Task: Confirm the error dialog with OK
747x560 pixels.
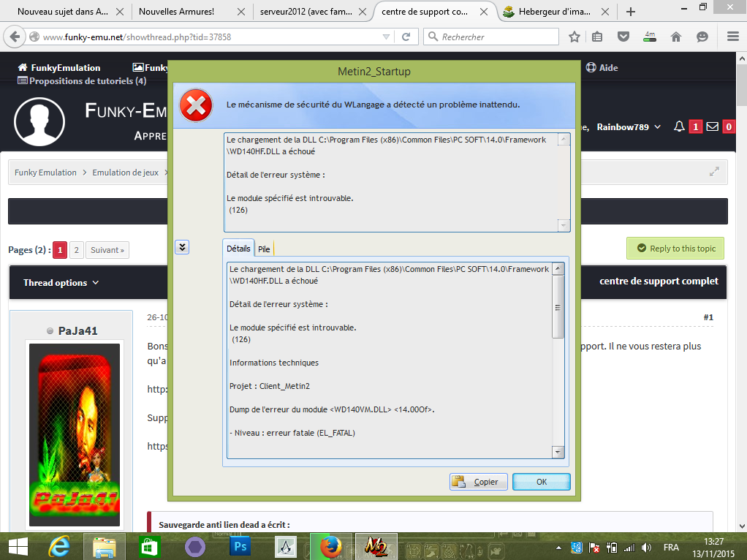Action: [541, 482]
